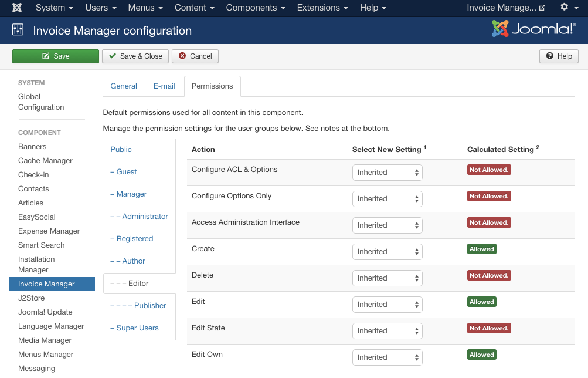
Task: Open Contacts component configuration
Action: click(x=33, y=189)
